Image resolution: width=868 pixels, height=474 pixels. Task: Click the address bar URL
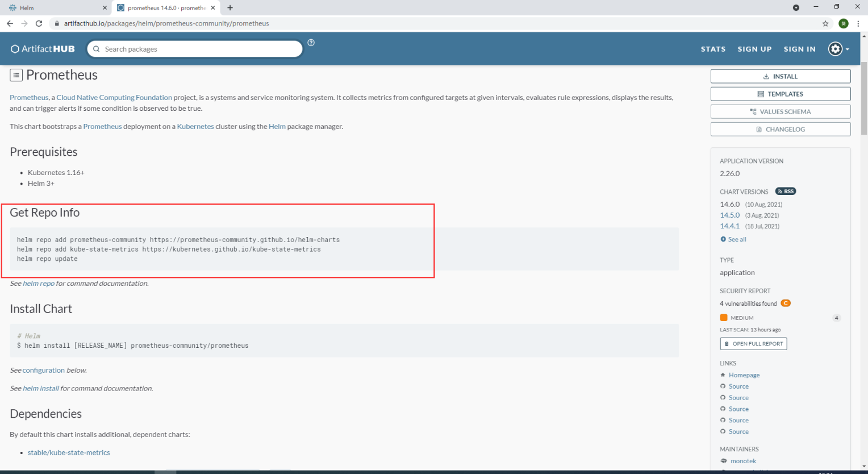pos(166,23)
